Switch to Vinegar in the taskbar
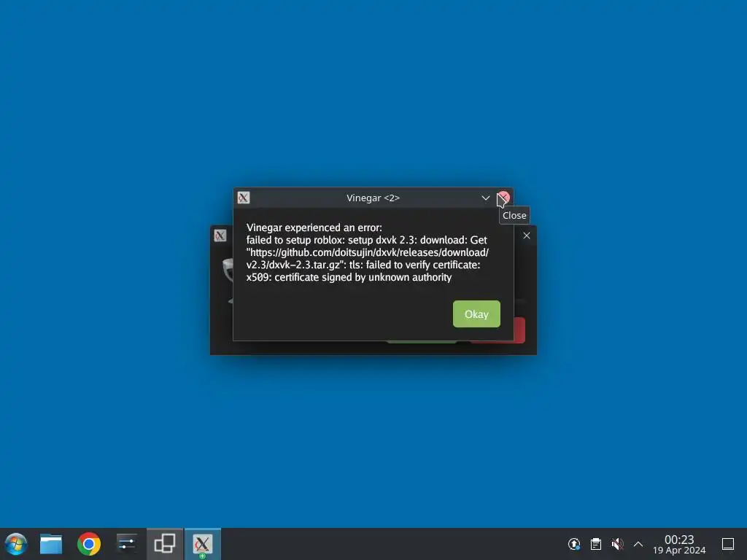This screenshot has height=560, width=747. (x=203, y=544)
